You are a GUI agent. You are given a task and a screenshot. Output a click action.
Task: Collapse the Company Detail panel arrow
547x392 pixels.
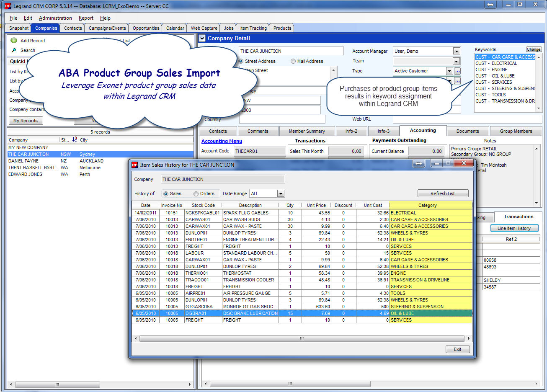202,38
